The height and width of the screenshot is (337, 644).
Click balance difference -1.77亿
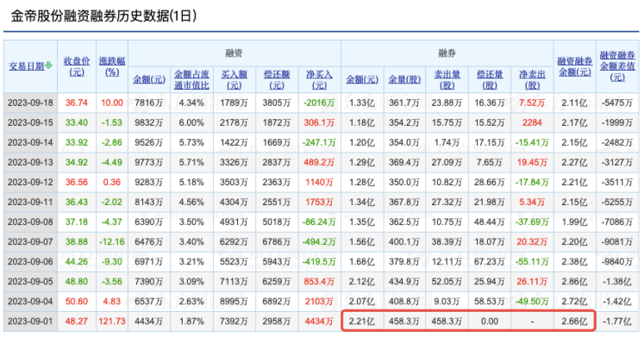point(617,321)
